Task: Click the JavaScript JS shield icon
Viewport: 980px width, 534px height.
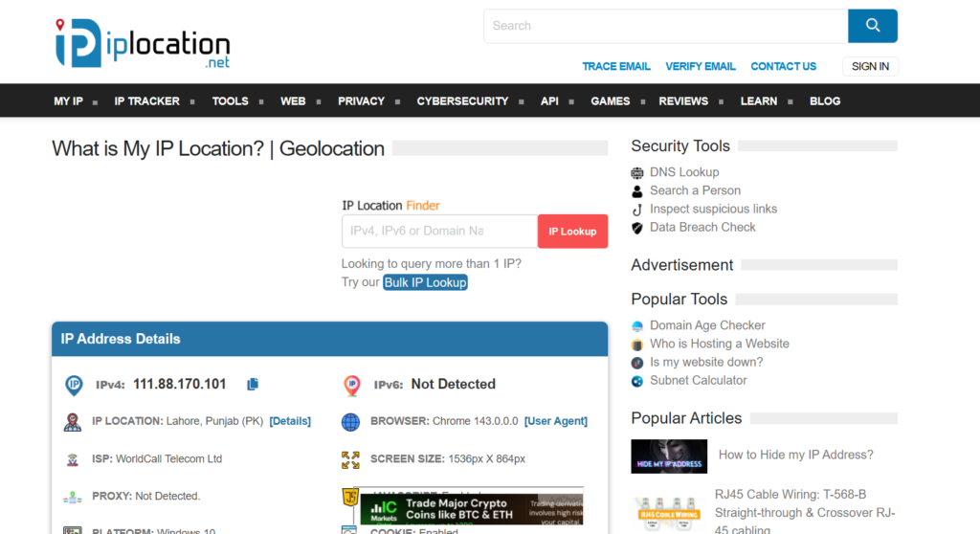Action: (350, 497)
